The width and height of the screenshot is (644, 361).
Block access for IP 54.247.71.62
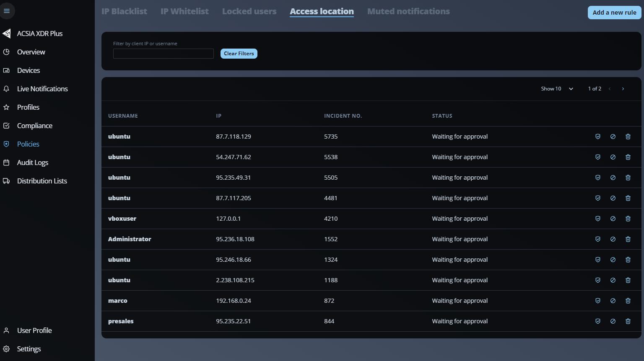[613, 157]
